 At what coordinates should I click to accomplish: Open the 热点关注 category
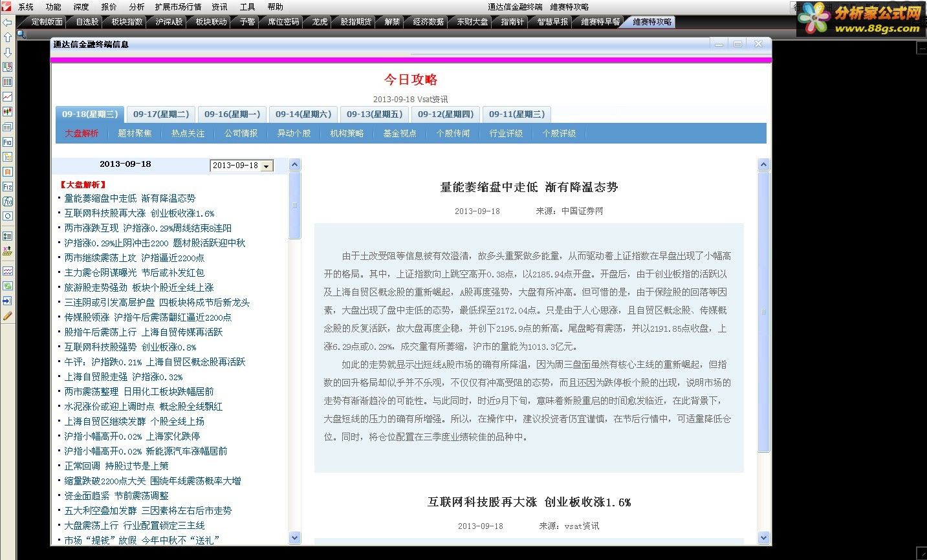[x=188, y=133]
